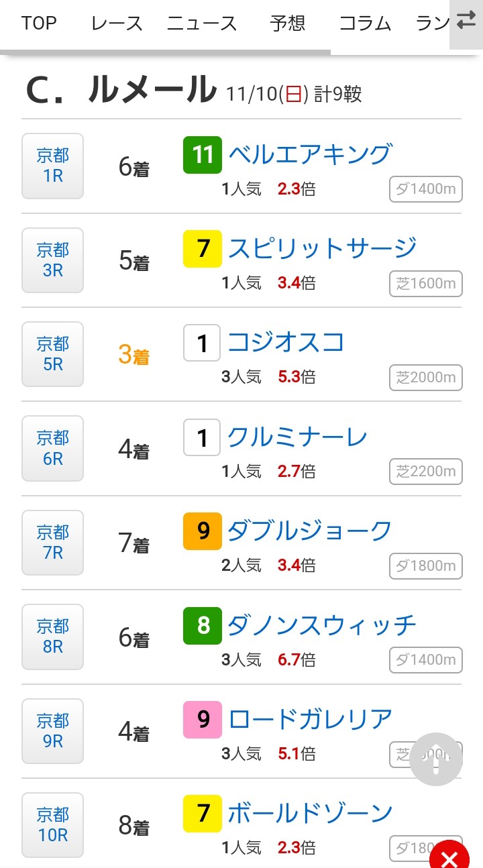Tap the 京都 5R race button

click(52, 354)
